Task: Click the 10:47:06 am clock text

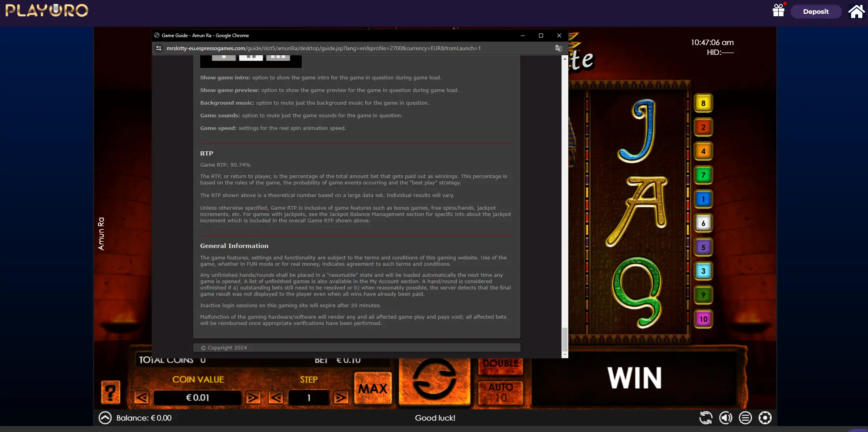Action: click(x=712, y=42)
